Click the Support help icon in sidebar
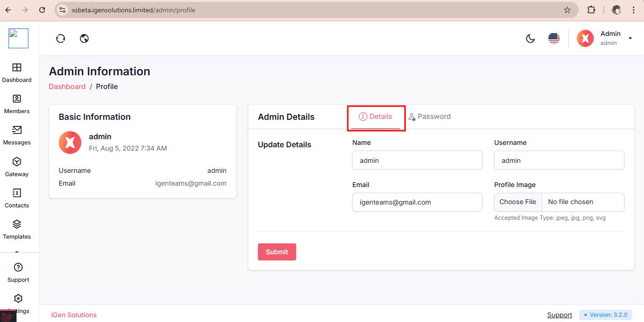Image resolution: width=644 pixels, height=322 pixels. pyautogui.click(x=18, y=268)
